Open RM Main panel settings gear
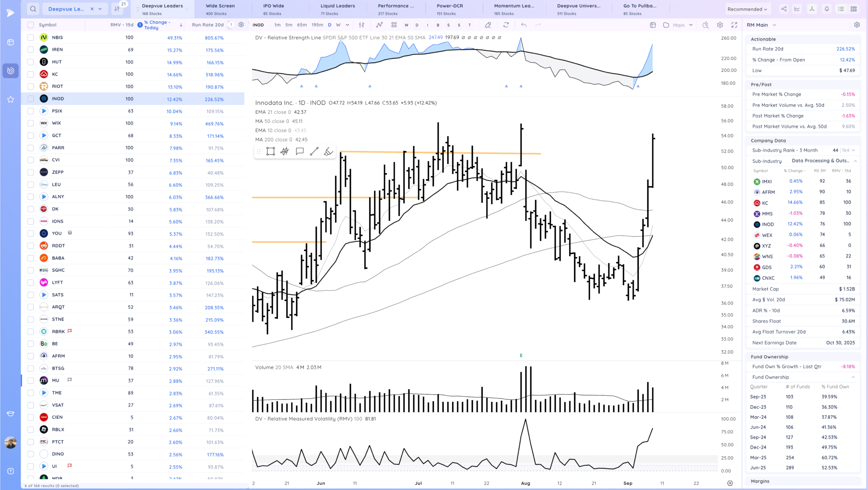This screenshot has height=490, width=868. pyautogui.click(x=857, y=25)
